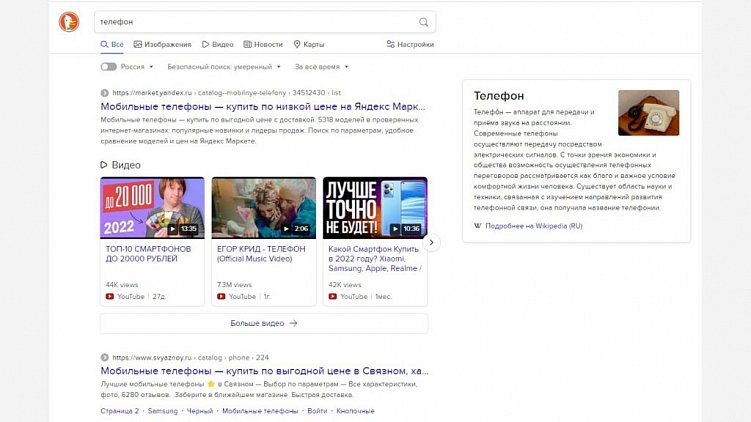Toggle the Россия region switch
The height and width of the screenshot is (422, 751).
[x=109, y=67]
